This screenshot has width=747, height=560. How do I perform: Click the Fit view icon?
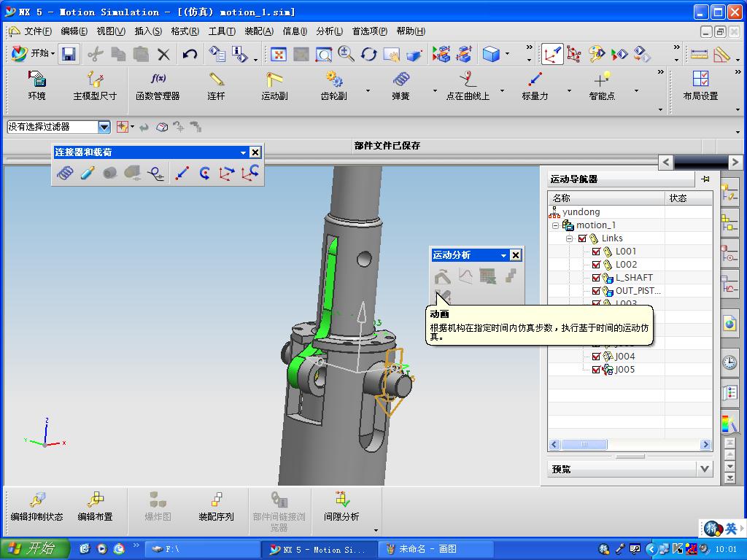[278, 54]
